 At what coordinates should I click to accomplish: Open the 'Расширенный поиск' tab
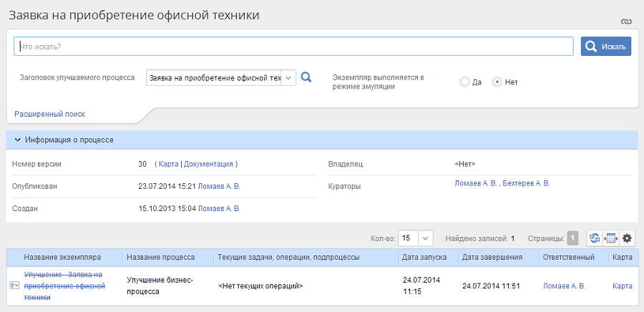tap(49, 114)
